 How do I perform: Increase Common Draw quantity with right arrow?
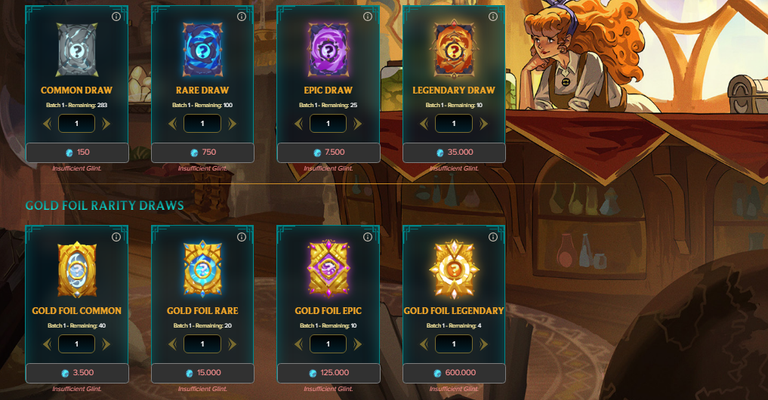106,124
